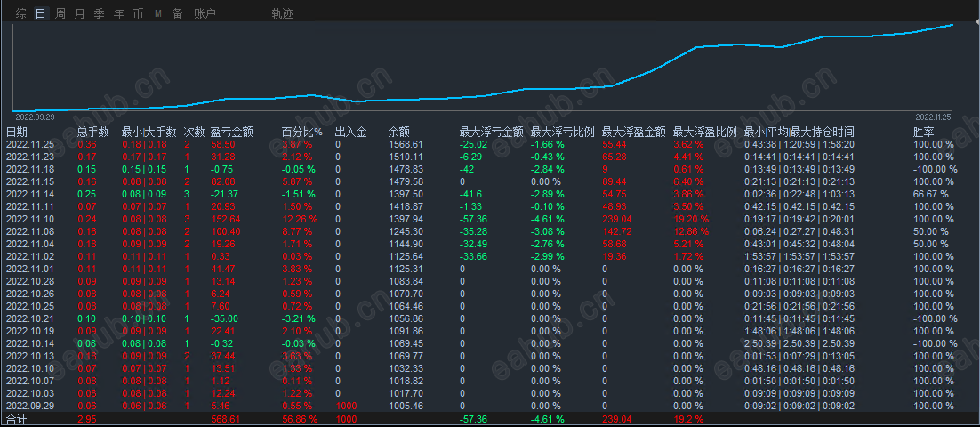Click max floating loss -57.36 in 2022.11.10 row
Image resolution: width=980 pixels, height=427 pixels.
click(473, 219)
